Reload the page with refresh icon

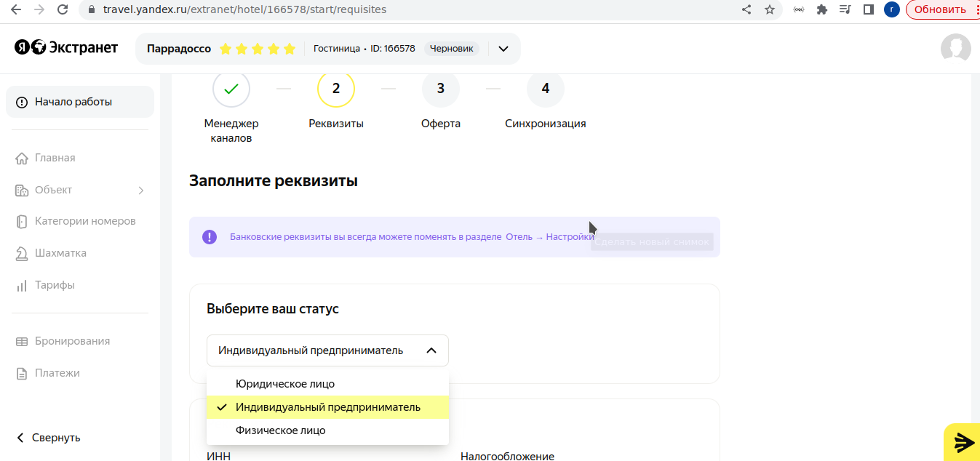[63, 9]
